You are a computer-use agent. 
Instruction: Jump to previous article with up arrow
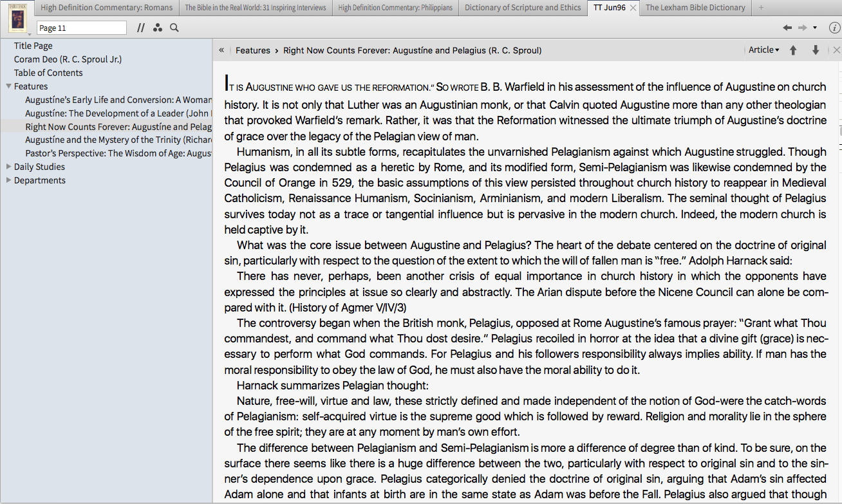(793, 50)
